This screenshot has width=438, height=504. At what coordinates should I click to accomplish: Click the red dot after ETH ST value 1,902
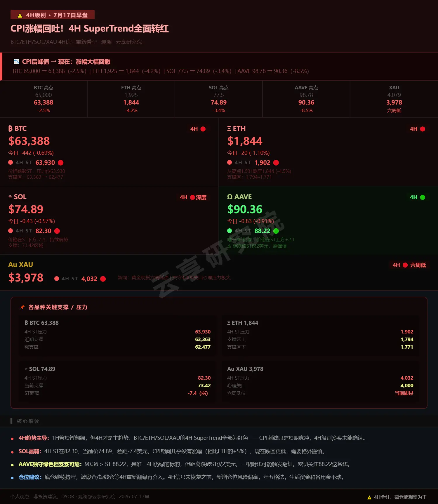(276, 163)
